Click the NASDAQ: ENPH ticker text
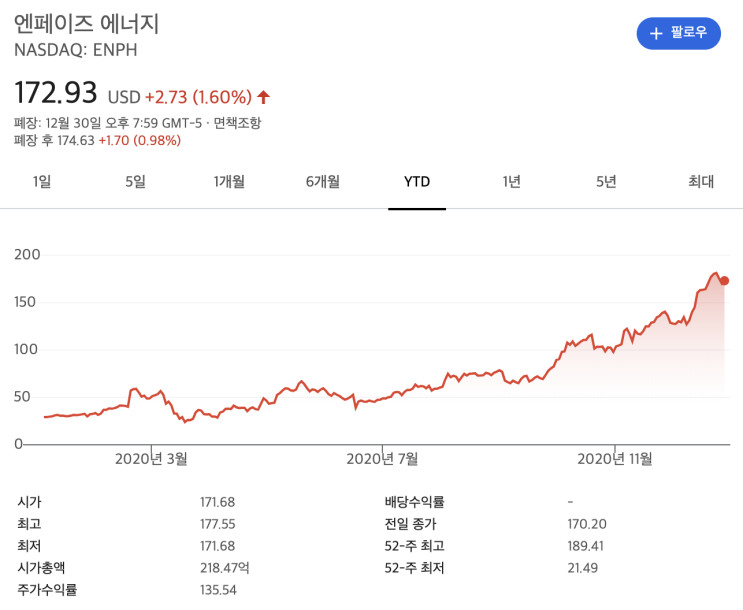This screenshot has height=610, width=743. tap(76, 50)
